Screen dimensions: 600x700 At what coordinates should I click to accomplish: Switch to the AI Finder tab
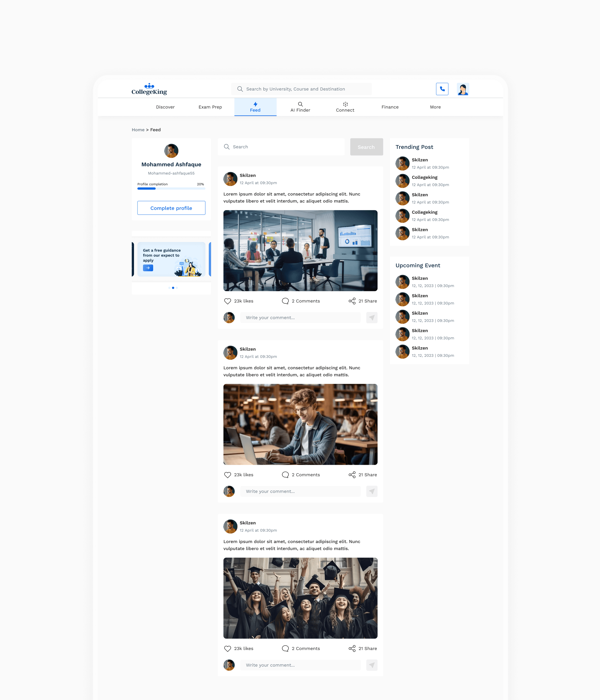click(x=300, y=107)
